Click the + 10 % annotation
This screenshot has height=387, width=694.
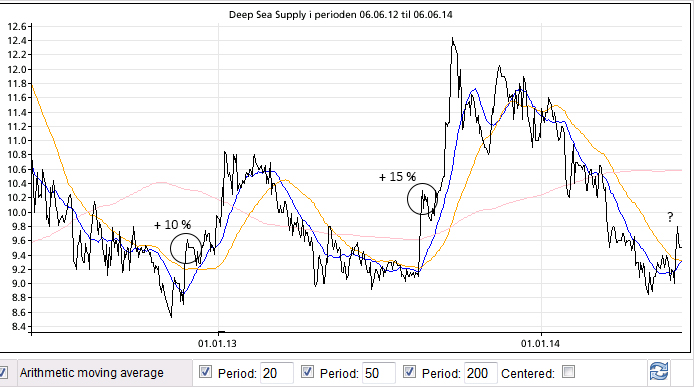(173, 225)
